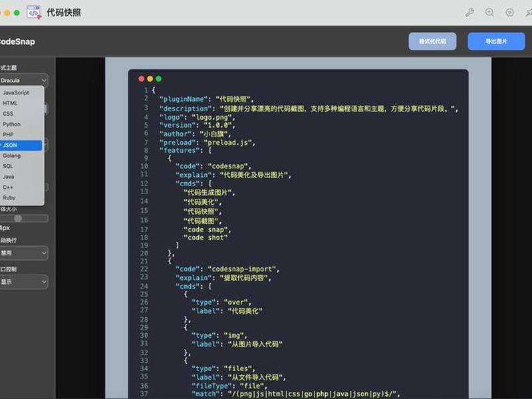The image size is (532, 399).
Task: Click the "pluginName" key in code
Action: tap(184, 99)
